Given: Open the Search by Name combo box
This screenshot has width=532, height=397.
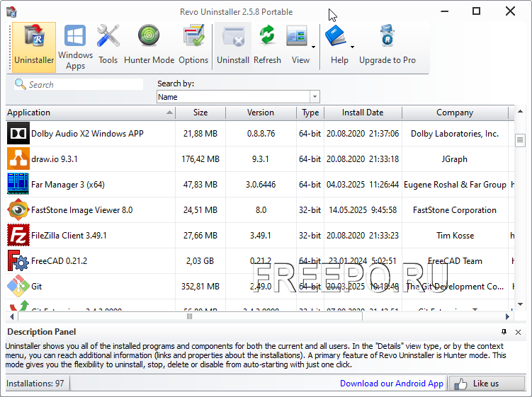Looking at the screenshot, I should (x=238, y=97).
